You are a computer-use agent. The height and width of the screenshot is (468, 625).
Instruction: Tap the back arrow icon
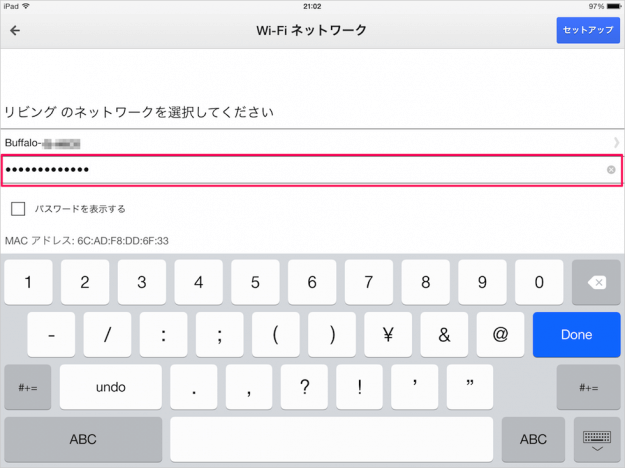click(x=15, y=30)
